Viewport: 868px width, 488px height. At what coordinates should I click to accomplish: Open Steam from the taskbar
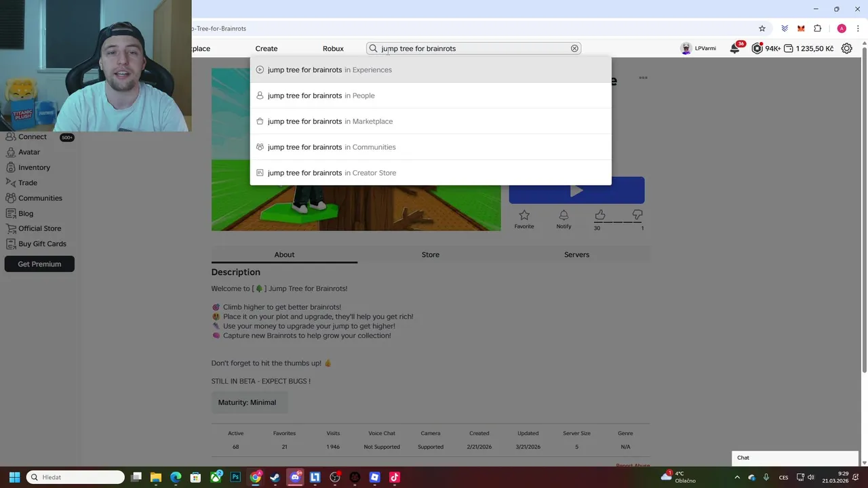[x=275, y=477]
